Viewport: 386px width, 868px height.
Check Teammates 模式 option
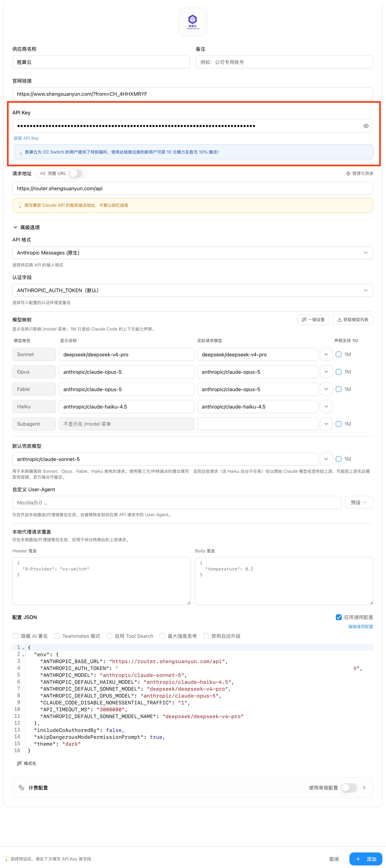click(x=57, y=636)
